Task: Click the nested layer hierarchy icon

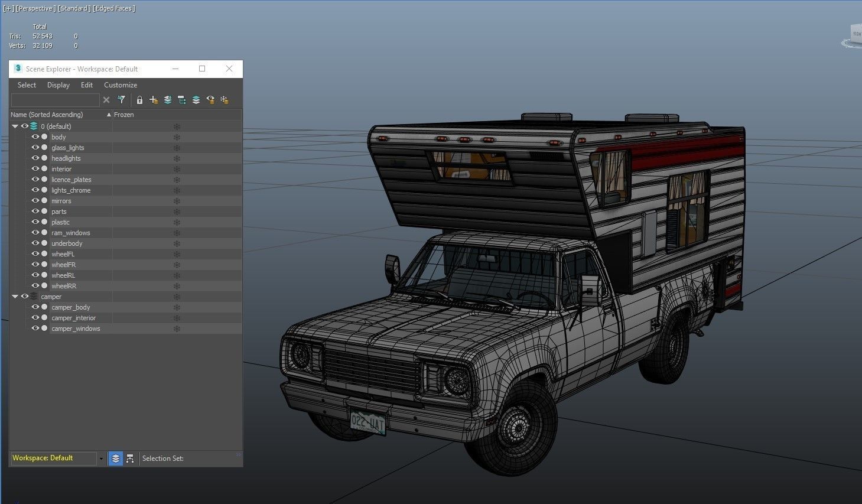Action: [x=182, y=100]
